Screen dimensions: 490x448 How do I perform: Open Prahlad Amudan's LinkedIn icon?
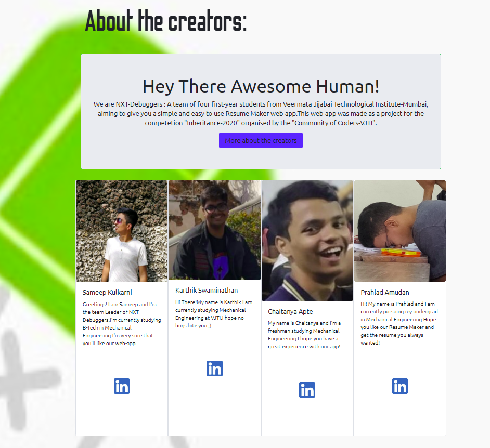(399, 386)
